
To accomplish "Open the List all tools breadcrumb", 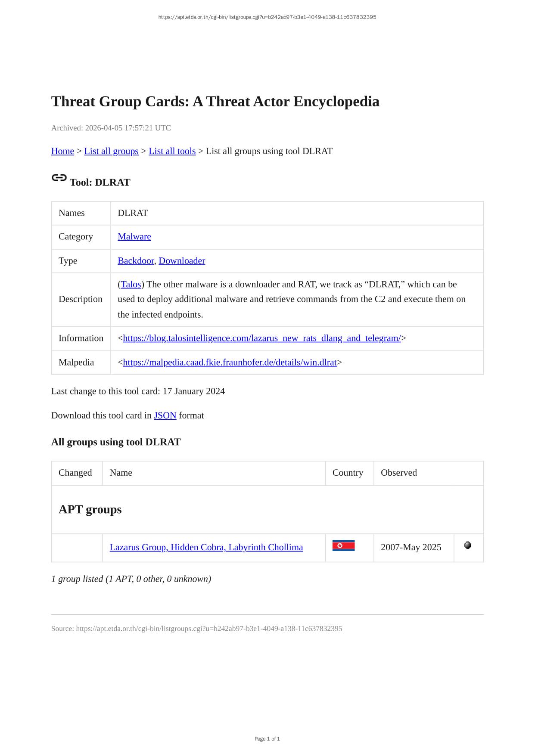I will click(x=172, y=151).
